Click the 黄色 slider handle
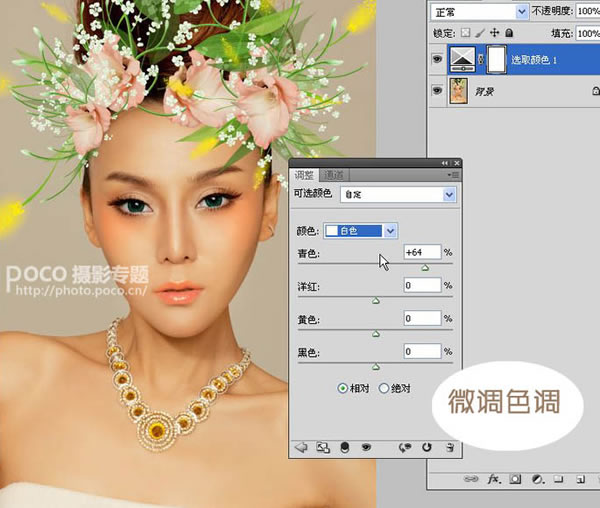 (x=376, y=334)
